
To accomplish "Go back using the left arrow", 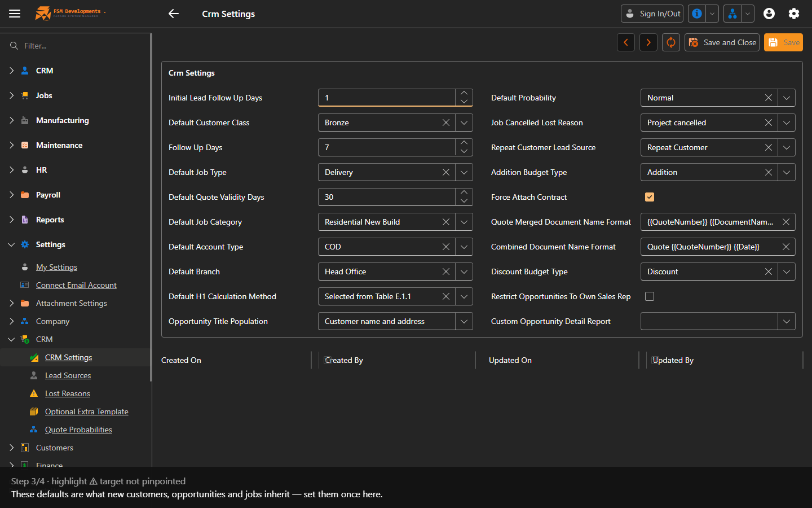I will pos(174,14).
